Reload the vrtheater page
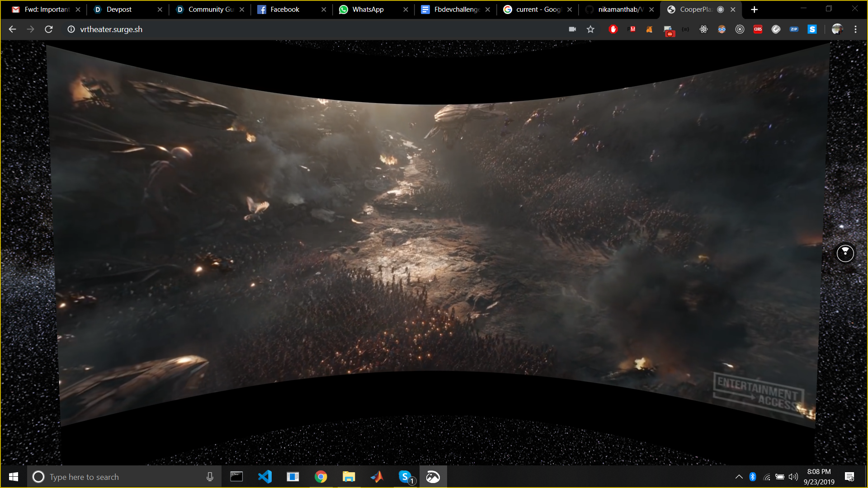This screenshot has height=488, width=868. pos(49,29)
